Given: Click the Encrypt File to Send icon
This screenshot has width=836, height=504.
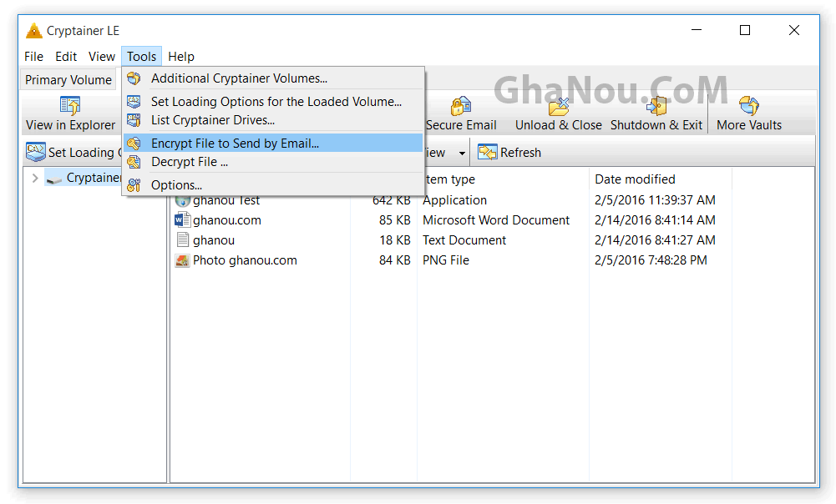Looking at the screenshot, I should point(134,144).
